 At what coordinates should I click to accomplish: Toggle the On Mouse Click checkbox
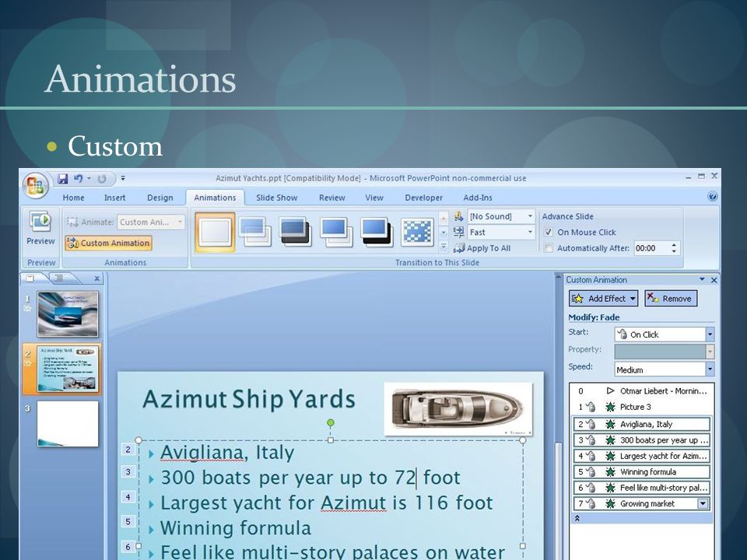549,232
